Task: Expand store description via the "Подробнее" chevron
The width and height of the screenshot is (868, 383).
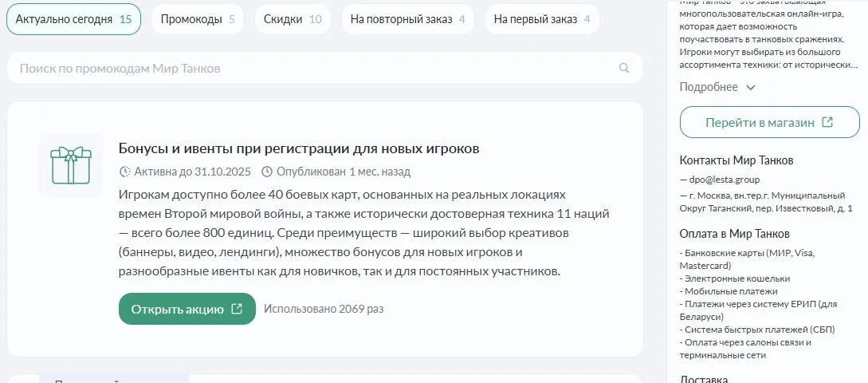Action: pyautogui.click(x=750, y=88)
